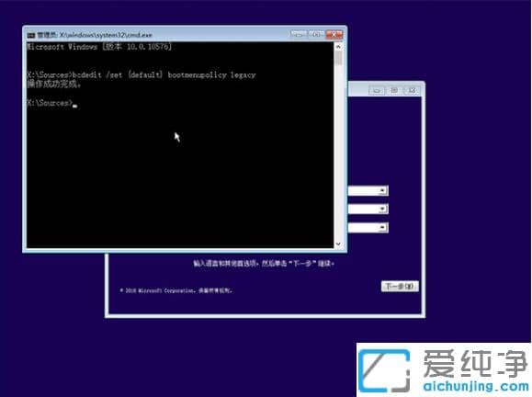This screenshot has width=532, height=397.
Task: Click the Next (下一步) button in Setup
Action: (400, 287)
